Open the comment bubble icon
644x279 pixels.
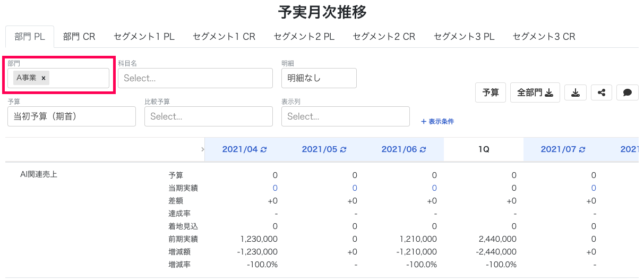(628, 92)
